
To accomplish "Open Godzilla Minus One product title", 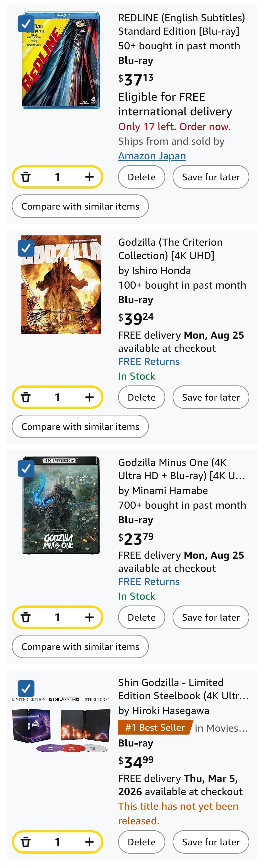I will click(x=181, y=469).
